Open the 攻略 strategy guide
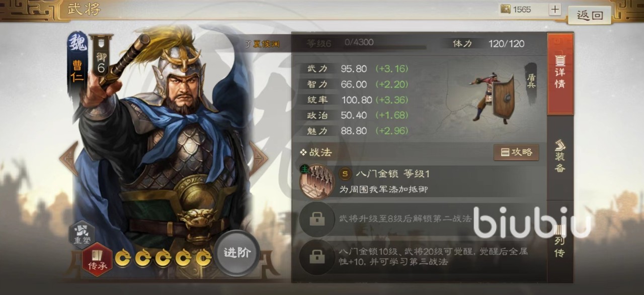The height and width of the screenshot is (295, 644). [516, 152]
